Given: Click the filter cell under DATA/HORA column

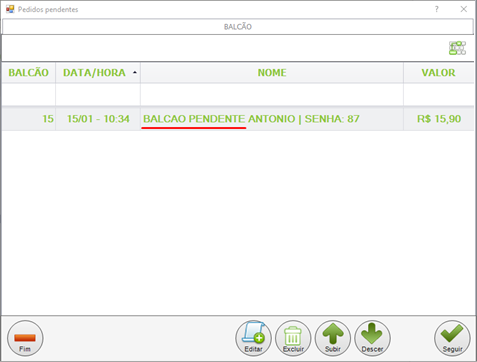Looking at the screenshot, I should [x=98, y=95].
